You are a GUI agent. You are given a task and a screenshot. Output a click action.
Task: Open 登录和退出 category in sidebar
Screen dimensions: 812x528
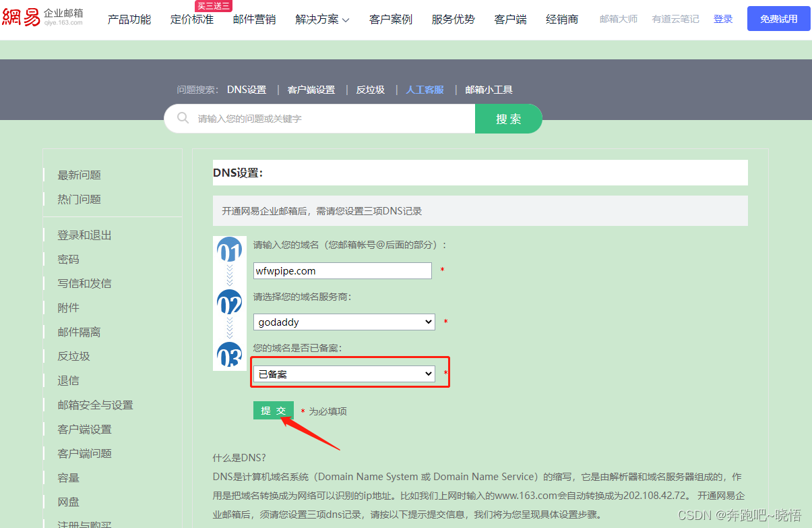(85, 235)
